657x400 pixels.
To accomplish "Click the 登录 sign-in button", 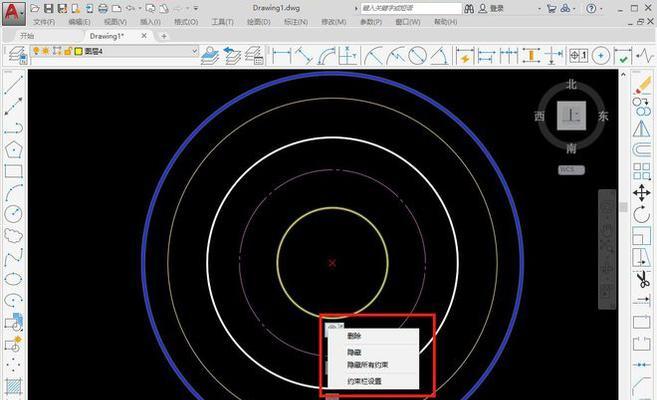I will 492,8.
